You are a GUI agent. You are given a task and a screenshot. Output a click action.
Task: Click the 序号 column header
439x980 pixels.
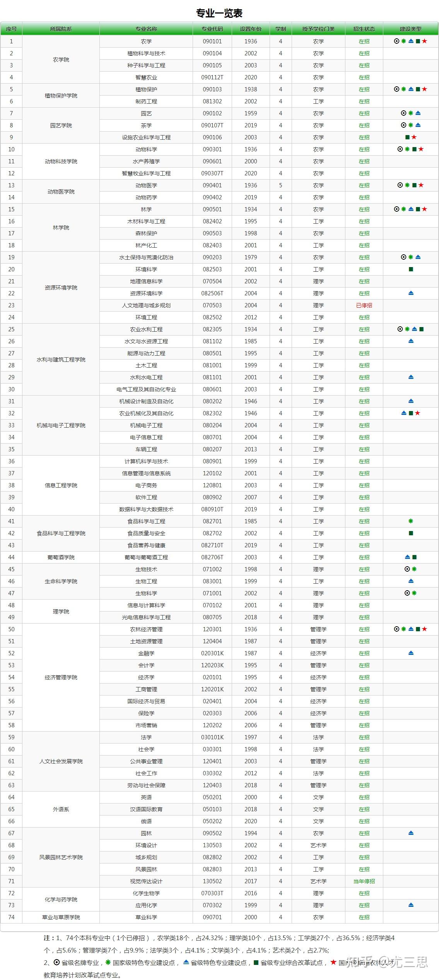pyautogui.click(x=11, y=29)
